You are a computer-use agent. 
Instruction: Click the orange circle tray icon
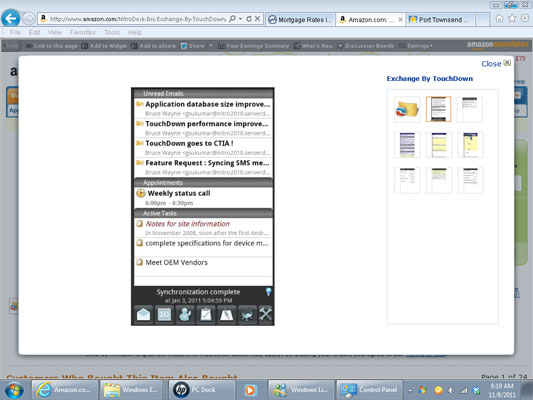coord(438,390)
